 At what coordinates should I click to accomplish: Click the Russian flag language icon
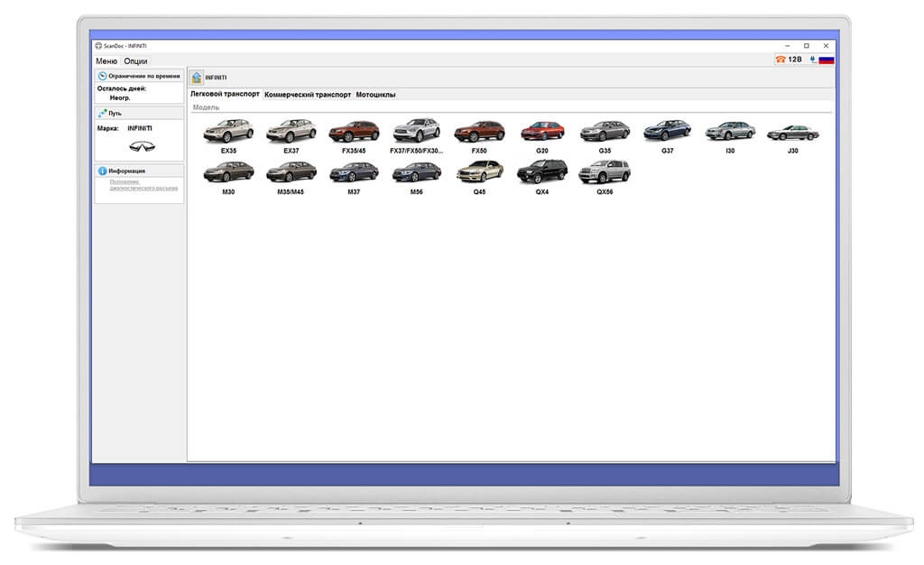click(x=827, y=60)
